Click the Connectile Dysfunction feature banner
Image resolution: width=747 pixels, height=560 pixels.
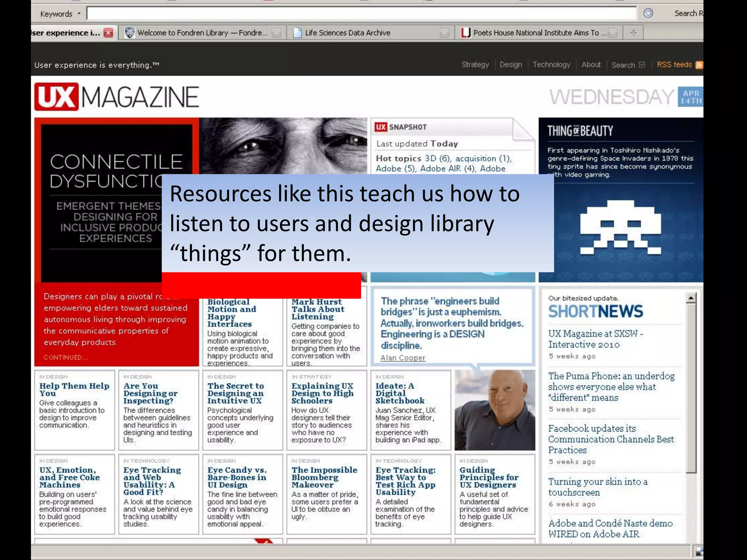(117, 200)
